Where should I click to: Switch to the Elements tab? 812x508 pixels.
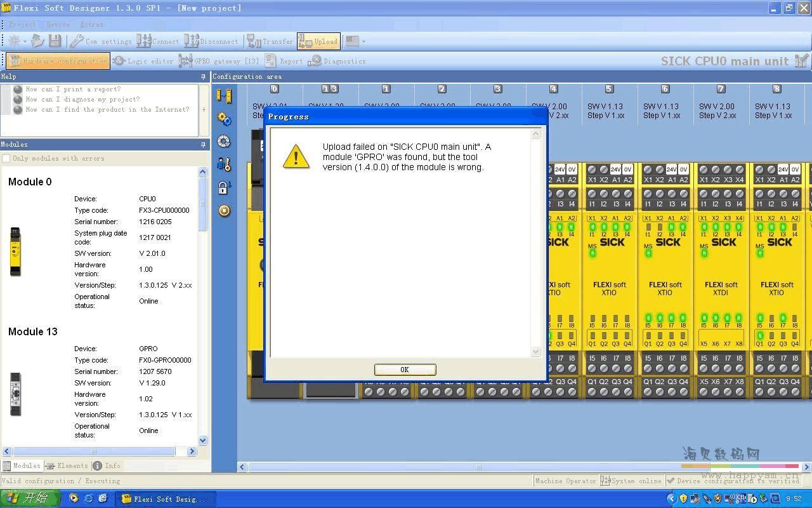[67, 465]
